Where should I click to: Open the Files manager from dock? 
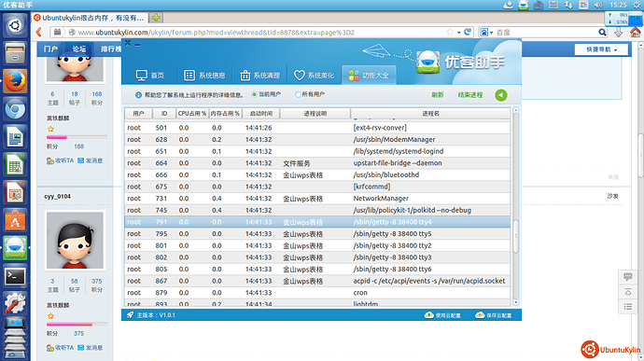[x=15, y=53]
